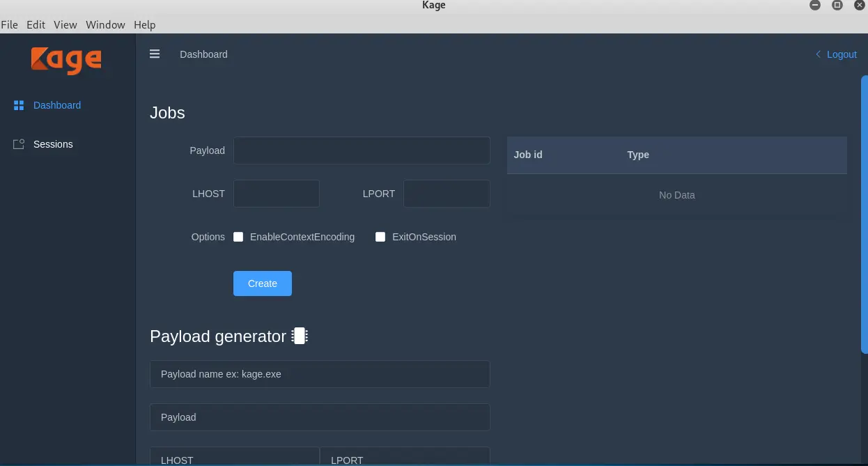Open the Help menu

(x=144, y=24)
